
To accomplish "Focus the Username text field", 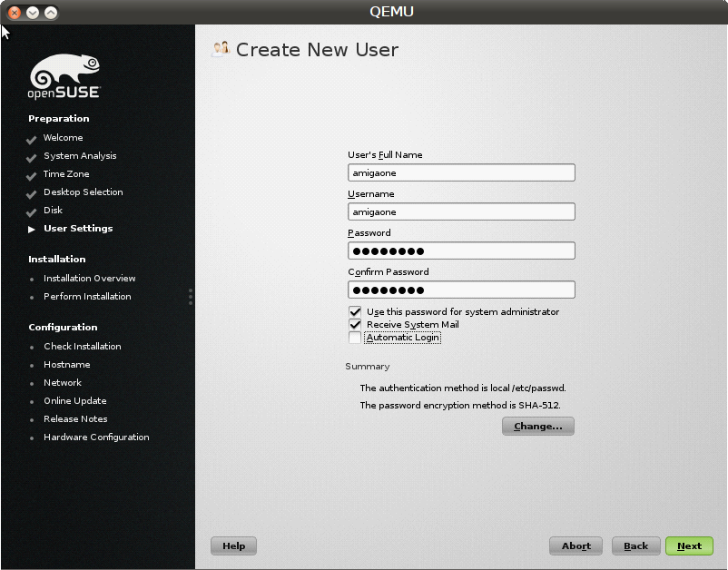I will coord(461,211).
